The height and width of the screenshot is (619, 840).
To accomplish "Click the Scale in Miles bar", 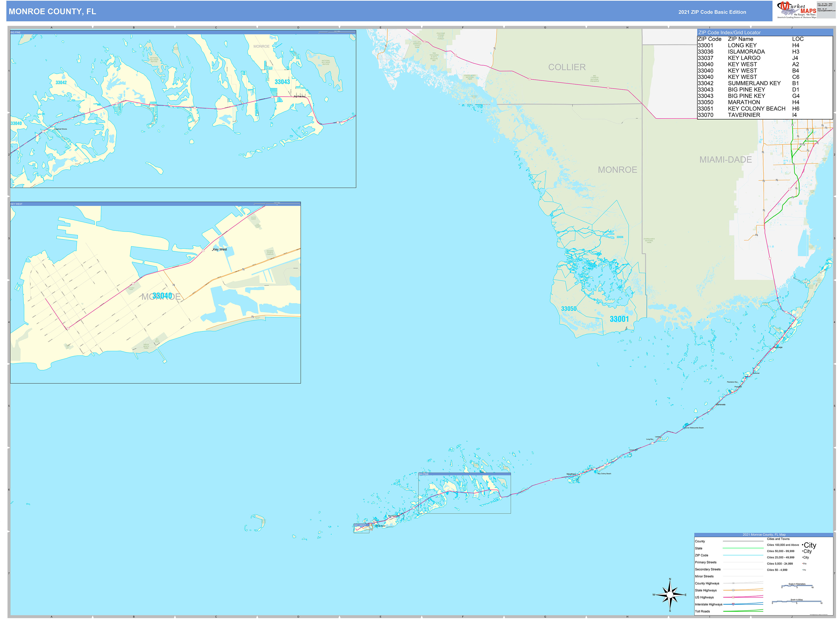I will pos(797,602).
